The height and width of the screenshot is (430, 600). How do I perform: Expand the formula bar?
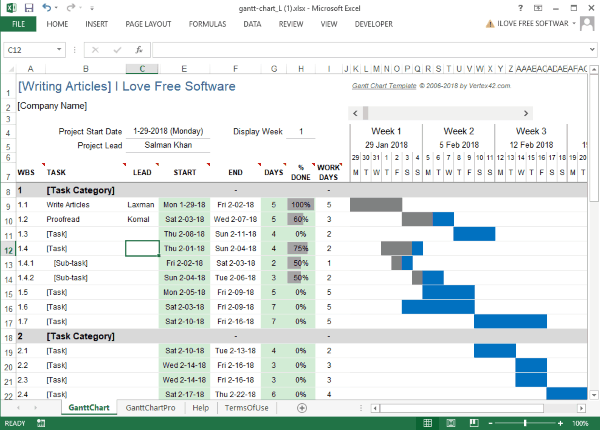[591, 49]
